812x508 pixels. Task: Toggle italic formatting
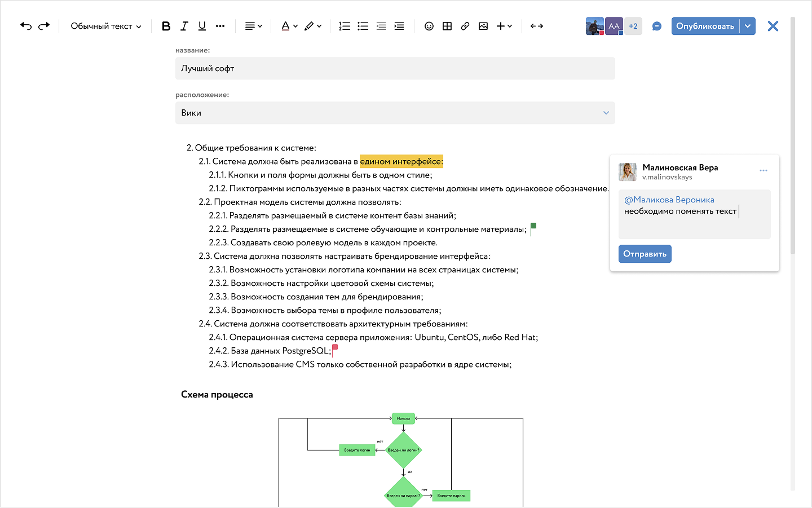pos(184,26)
